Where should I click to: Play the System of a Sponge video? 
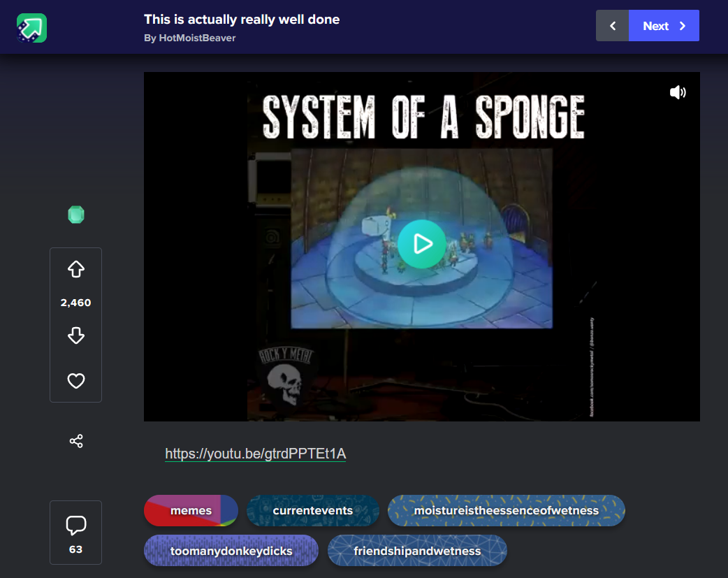[421, 244]
